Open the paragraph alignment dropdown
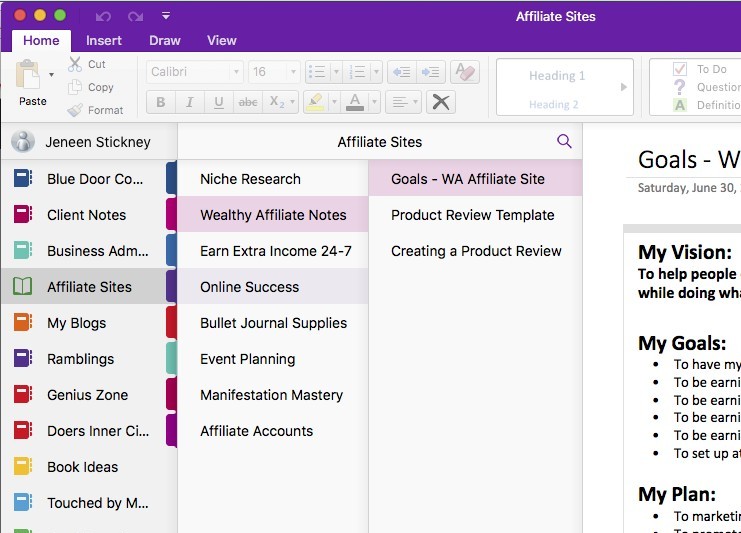This screenshot has width=741, height=533. click(403, 102)
